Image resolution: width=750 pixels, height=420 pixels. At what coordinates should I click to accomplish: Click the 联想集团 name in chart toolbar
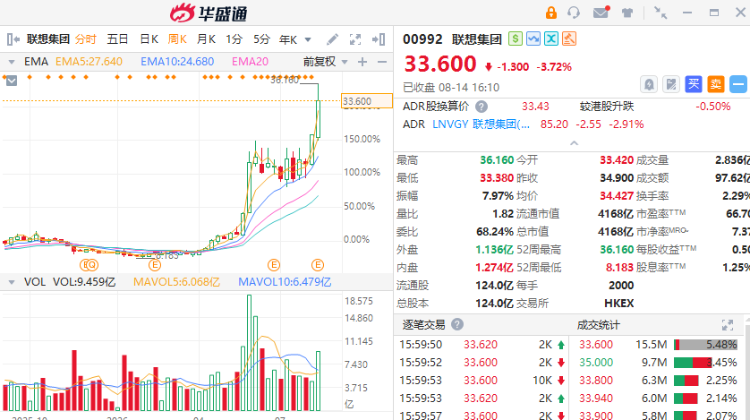[x=48, y=39]
